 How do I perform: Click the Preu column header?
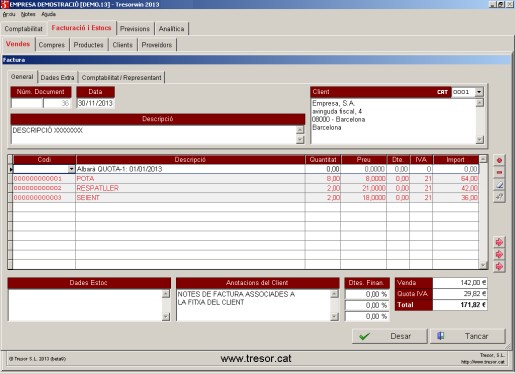click(364, 160)
